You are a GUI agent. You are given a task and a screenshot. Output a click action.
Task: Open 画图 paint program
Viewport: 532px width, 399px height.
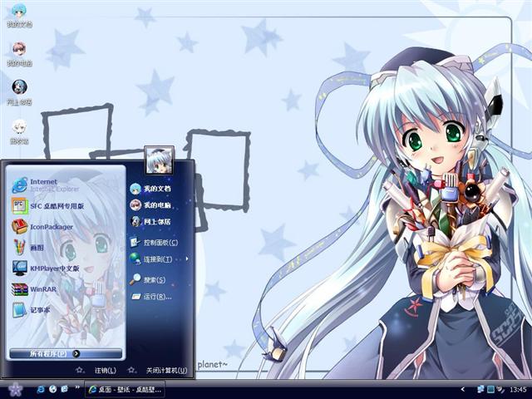pyautogui.click(x=27, y=248)
